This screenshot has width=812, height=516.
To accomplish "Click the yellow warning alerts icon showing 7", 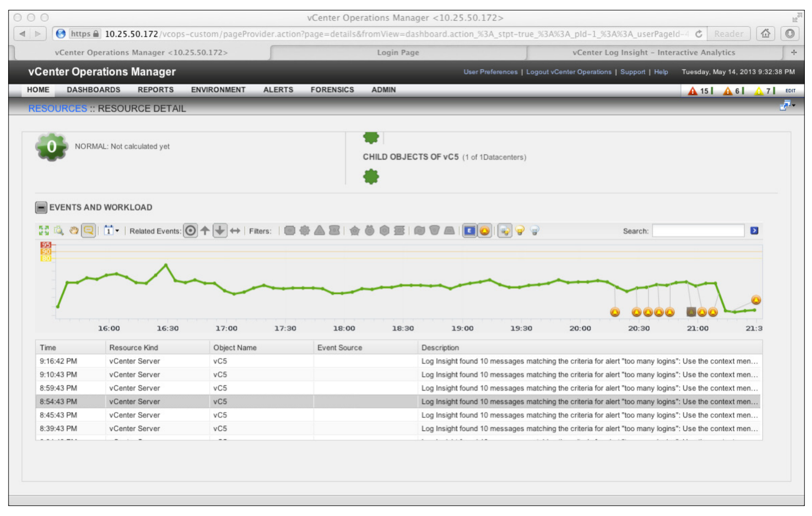I will [x=759, y=91].
